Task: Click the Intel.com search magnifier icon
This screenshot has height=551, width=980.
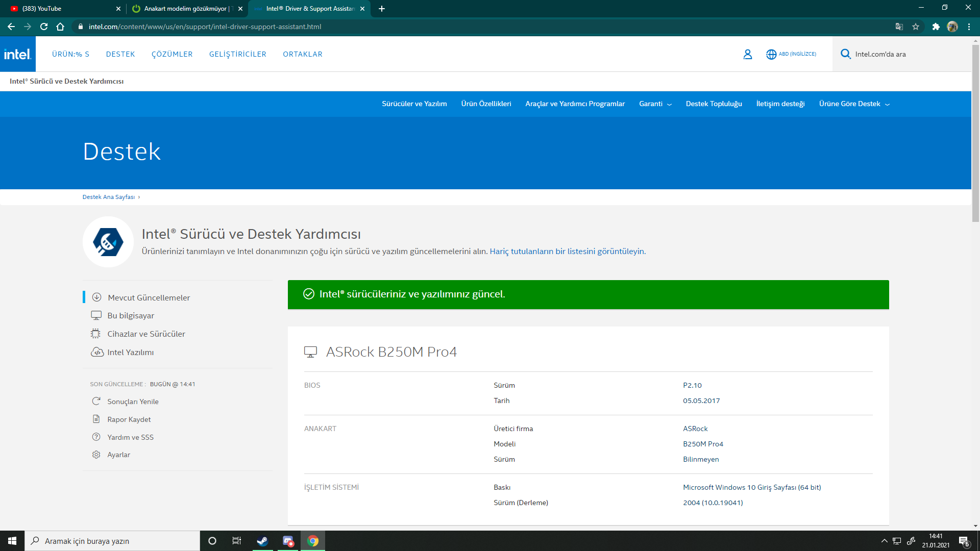Action: click(x=845, y=54)
